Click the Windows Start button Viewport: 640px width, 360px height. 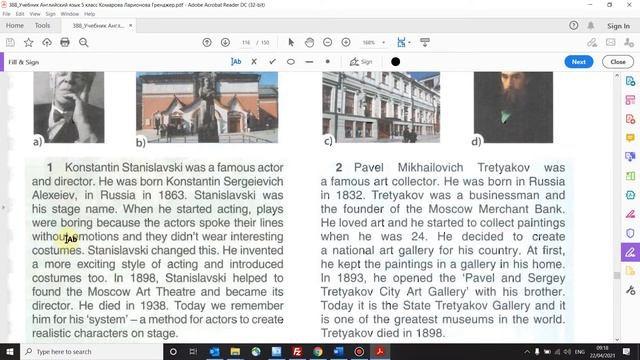point(10,351)
